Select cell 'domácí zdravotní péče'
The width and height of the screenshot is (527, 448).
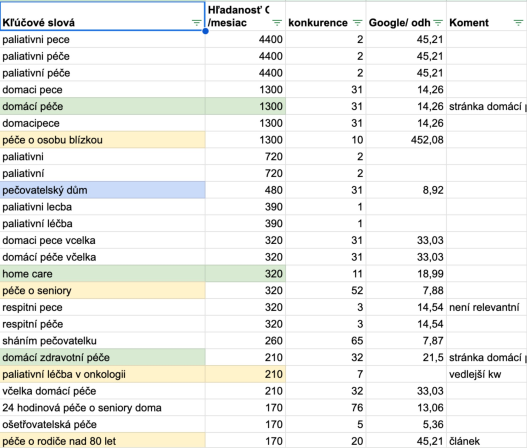click(x=103, y=358)
